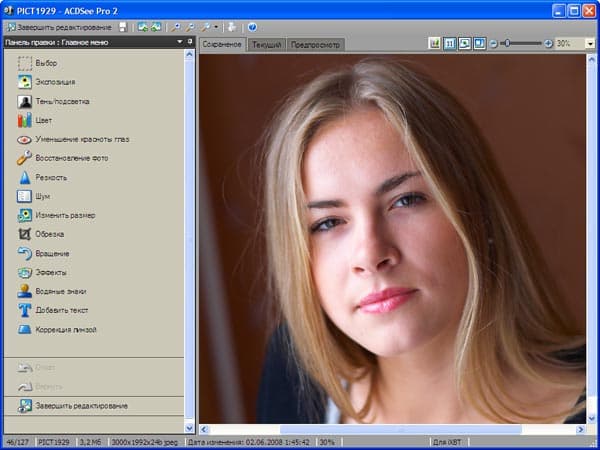600x450 pixels.
Task: Click the blue help question mark icon
Action: pos(252,27)
